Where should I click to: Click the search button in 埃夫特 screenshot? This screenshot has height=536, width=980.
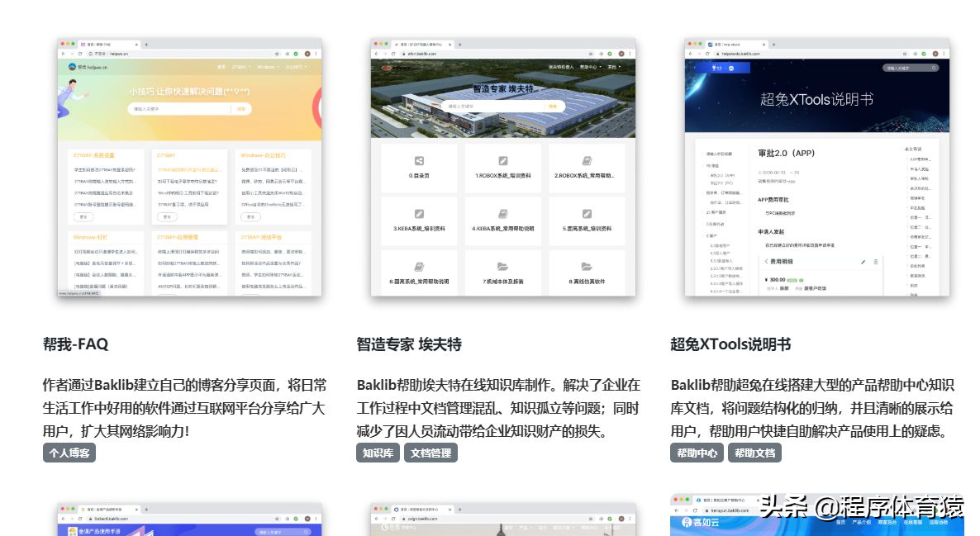click(554, 107)
